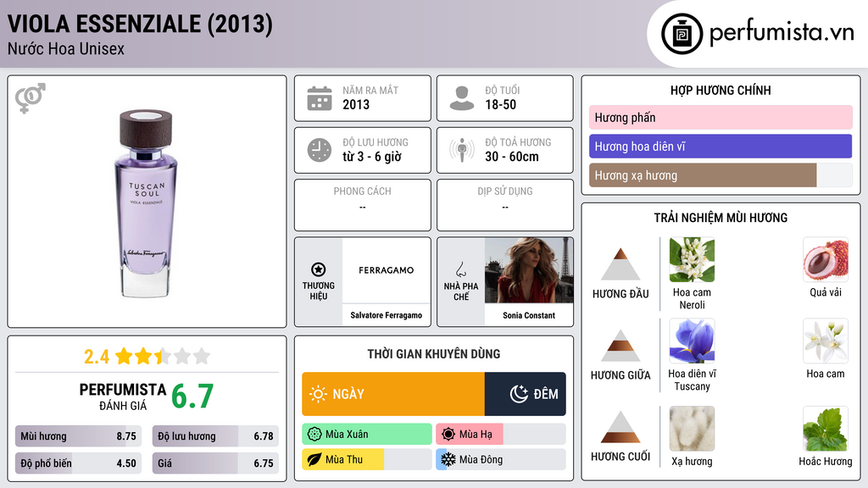
Task: Click the Trải nghiệm mùi hương heading
Action: pyautogui.click(x=721, y=218)
